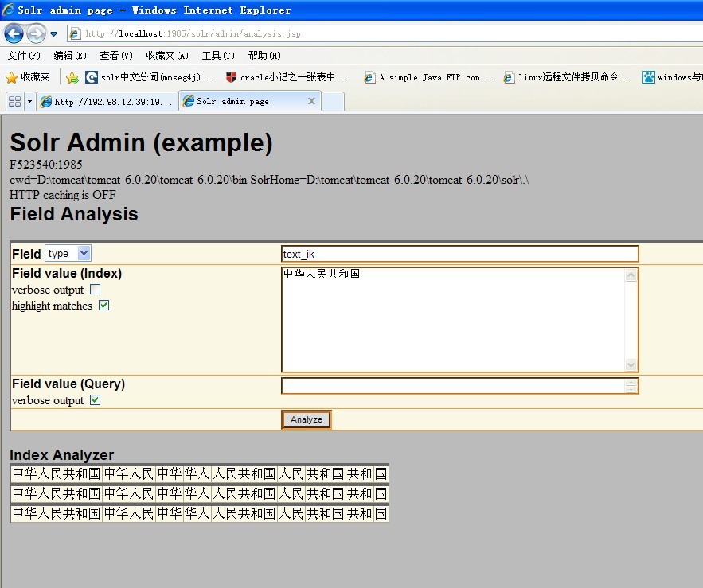The width and height of the screenshot is (703, 588).
Task: Click the browser Forward arrow button
Action: pyautogui.click(x=36, y=33)
